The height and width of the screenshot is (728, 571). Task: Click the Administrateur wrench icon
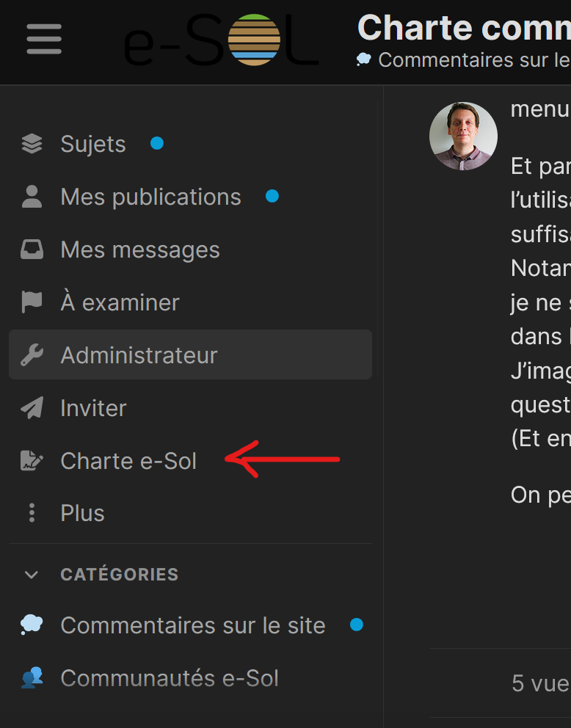(x=32, y=355)
